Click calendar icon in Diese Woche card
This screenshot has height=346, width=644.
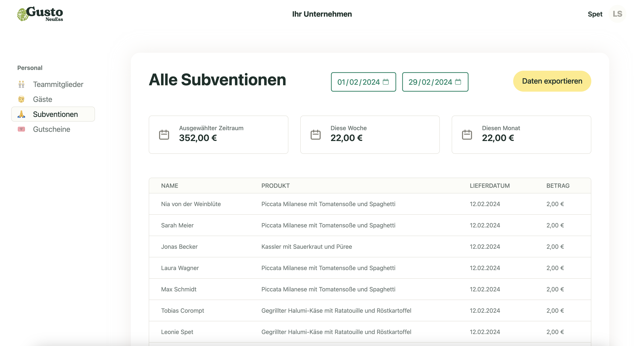point(315,135)
